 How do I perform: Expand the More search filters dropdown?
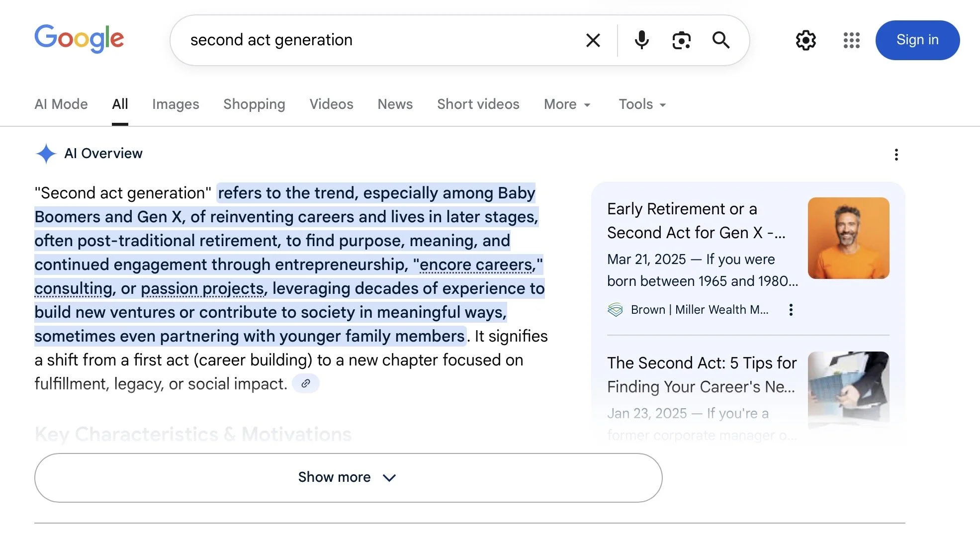coord(567,104)
